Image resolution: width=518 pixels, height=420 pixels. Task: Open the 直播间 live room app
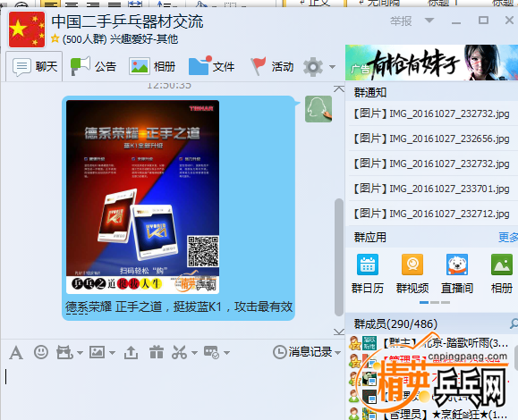click(x=457, y=274)
